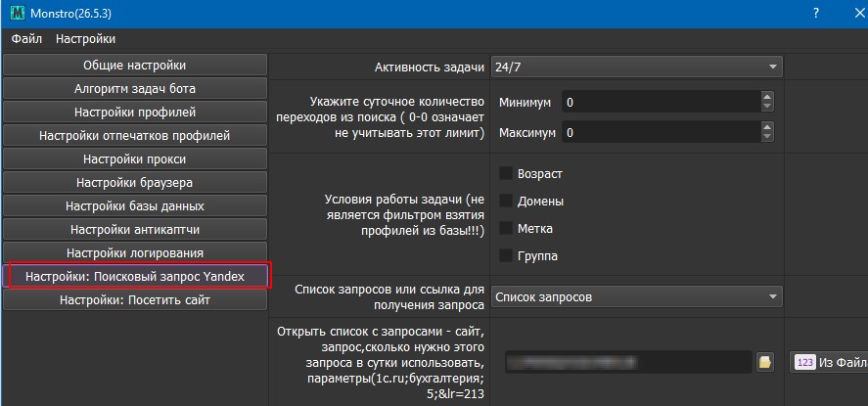Check the Метка condition checkbox
868x406 pixels.
(506, 228)
